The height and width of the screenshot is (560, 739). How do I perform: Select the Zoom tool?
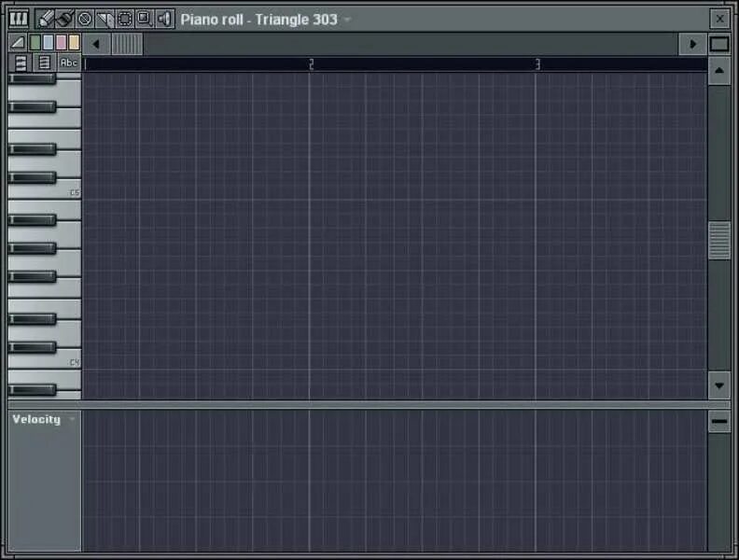pyautogui.click(x=145, y=19)
